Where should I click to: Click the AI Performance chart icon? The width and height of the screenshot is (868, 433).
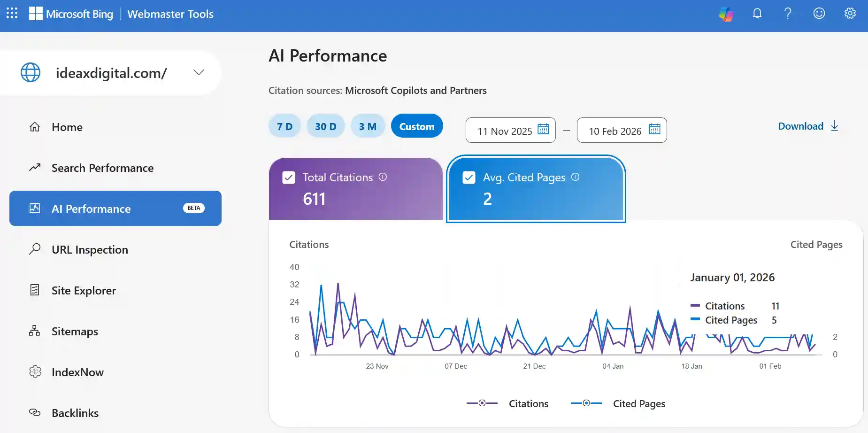click(35, 208)
